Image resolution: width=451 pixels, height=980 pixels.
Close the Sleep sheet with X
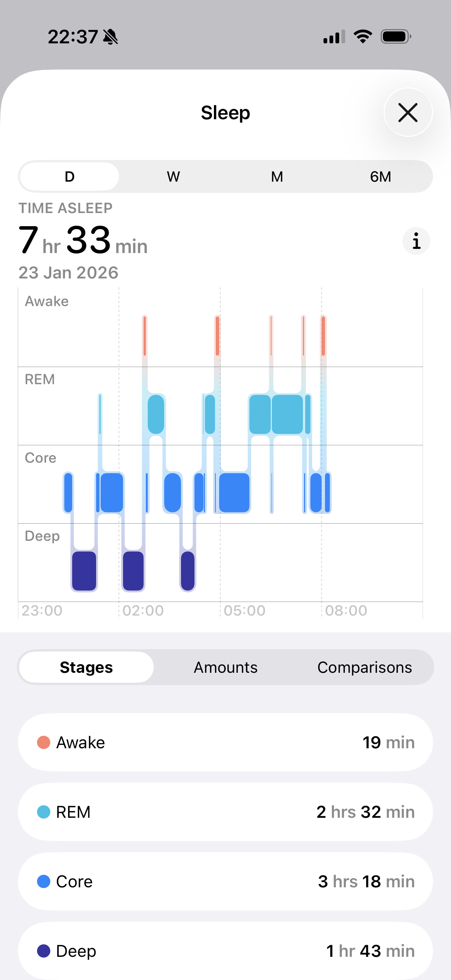click(x=408, y=113)
